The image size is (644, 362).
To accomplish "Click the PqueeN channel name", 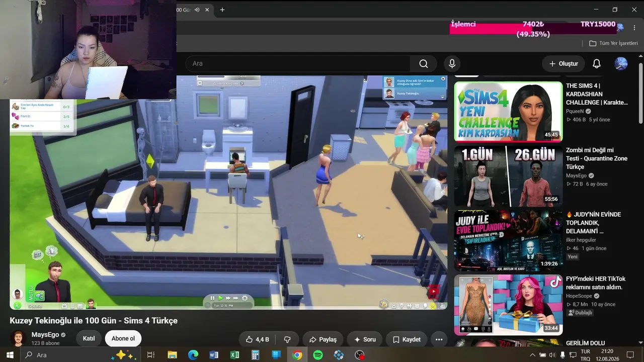I will click(575, 111).
